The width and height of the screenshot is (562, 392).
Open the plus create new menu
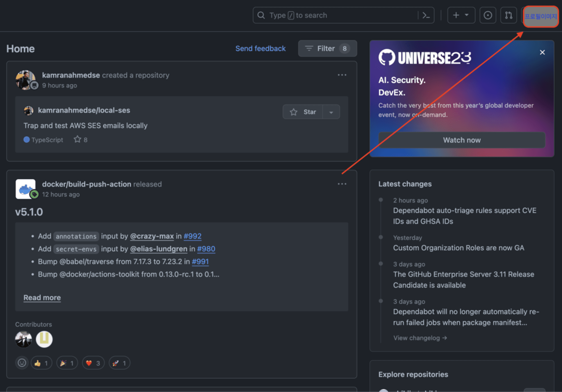point(461,15)
